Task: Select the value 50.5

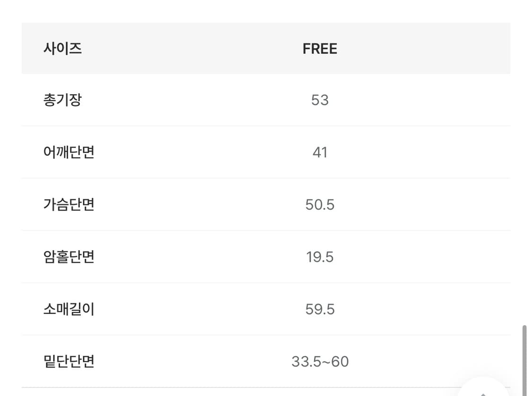Action: (320, 205)
